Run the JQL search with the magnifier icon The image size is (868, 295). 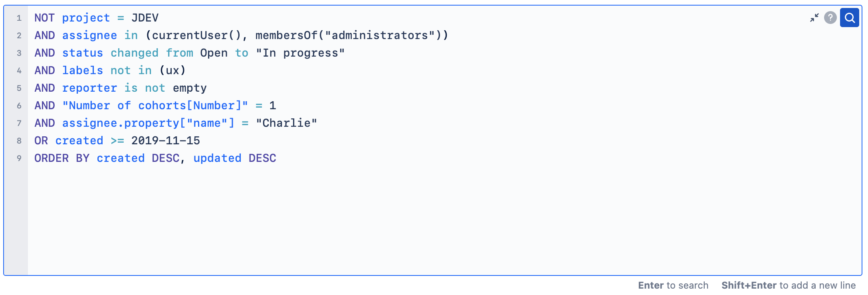coord(849,18)
